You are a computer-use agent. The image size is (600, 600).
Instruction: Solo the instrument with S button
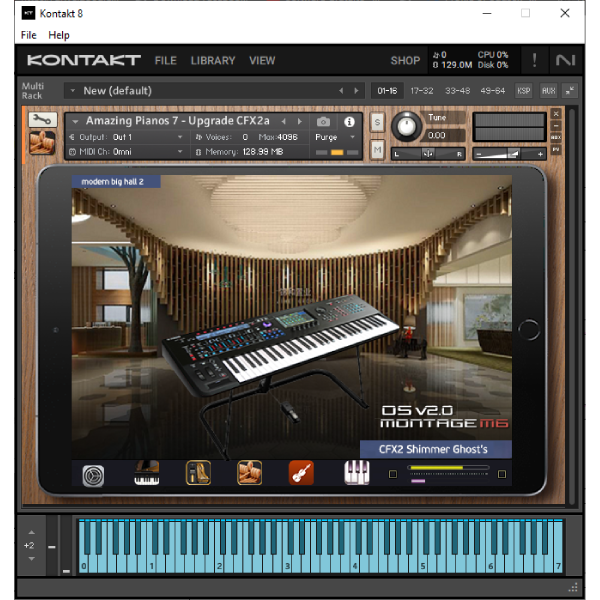[377, 122]
